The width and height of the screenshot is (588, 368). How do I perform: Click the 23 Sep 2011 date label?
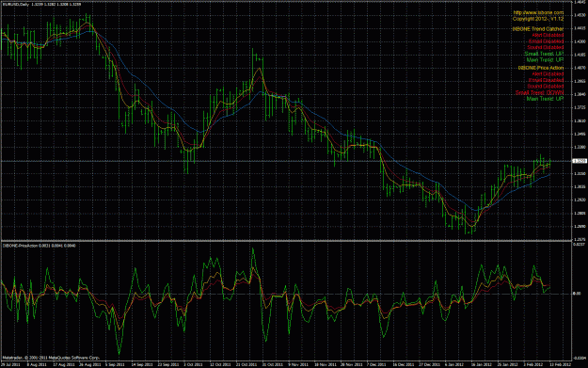(167, 364)
